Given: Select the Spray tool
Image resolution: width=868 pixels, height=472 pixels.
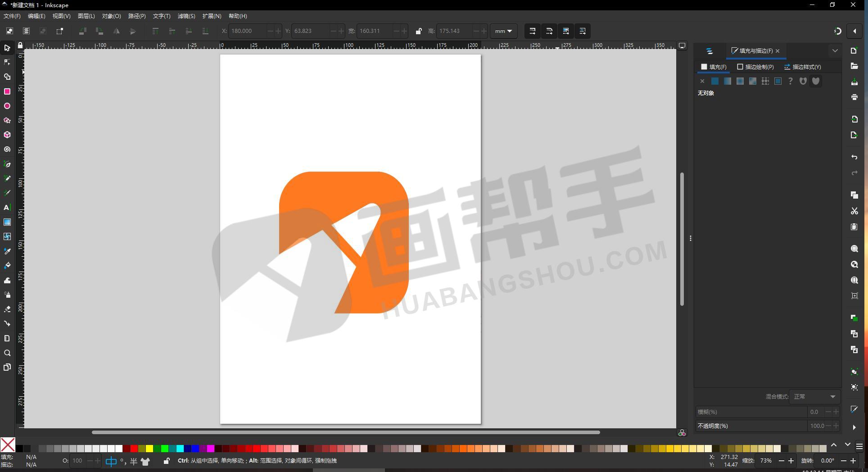Looking at the screenshot, I should (7, 295).
